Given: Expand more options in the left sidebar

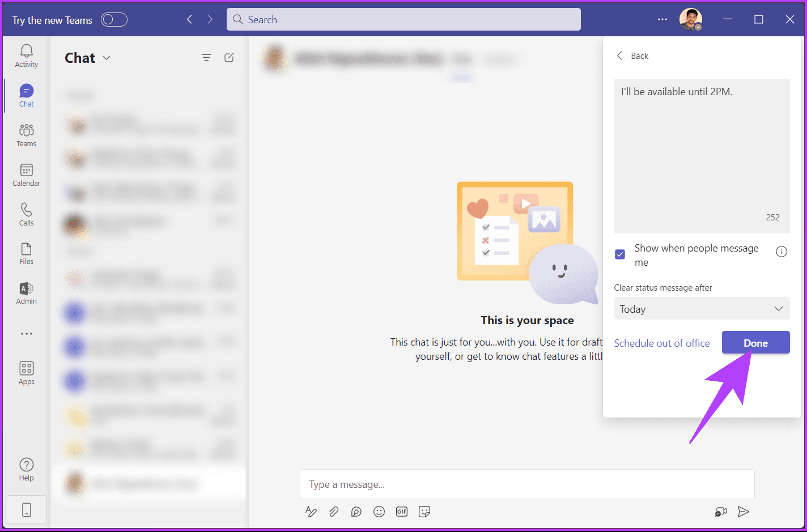Looking at the screenshot, I should (26, 333).
